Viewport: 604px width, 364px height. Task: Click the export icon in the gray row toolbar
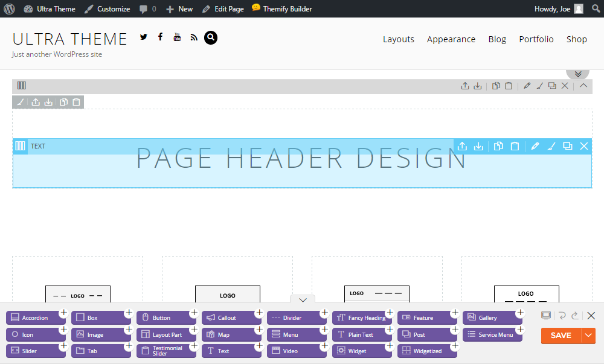465,86
